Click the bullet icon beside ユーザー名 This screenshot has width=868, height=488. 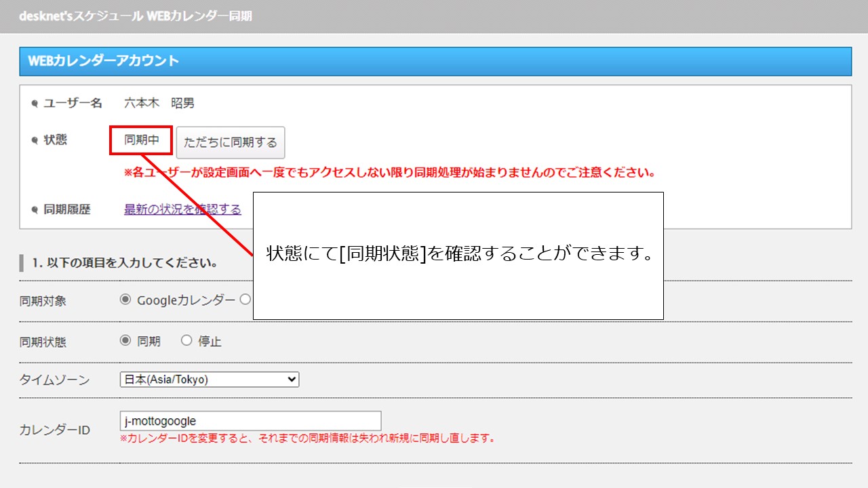[x=35, y=104]
